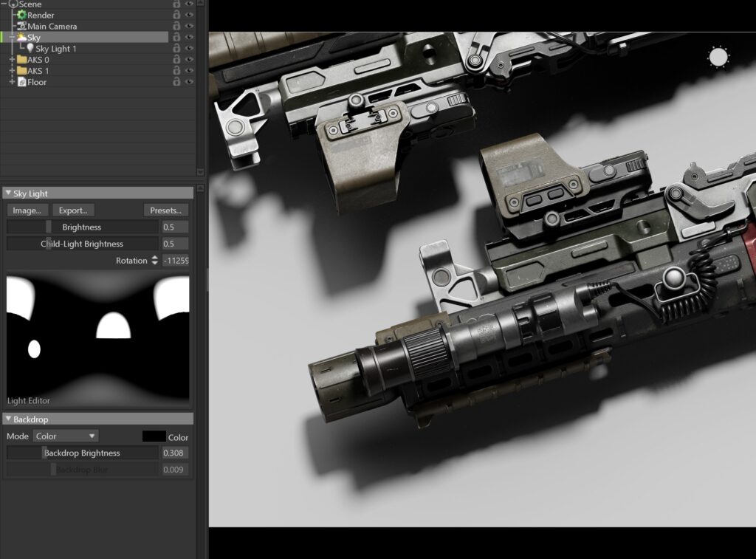Click the sun light gizmo in viewport
Viewport: 756px width, 559px height.
point(718,58)
